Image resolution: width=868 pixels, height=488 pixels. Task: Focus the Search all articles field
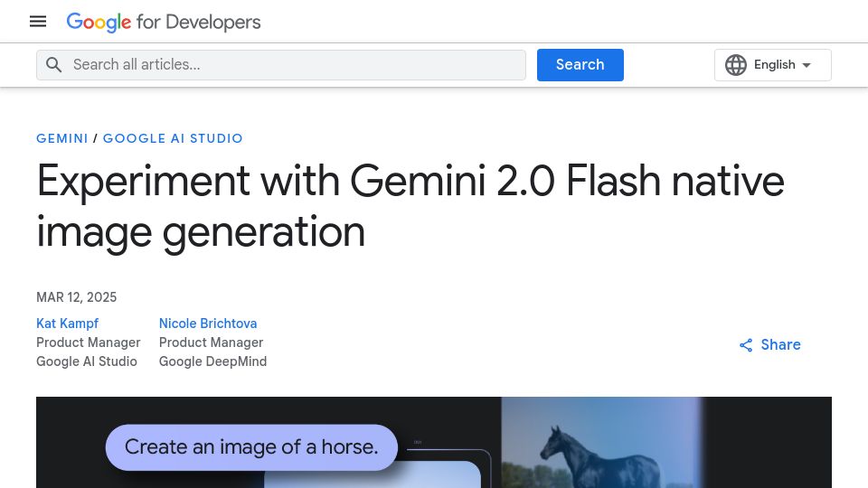[x=281, y=65]
